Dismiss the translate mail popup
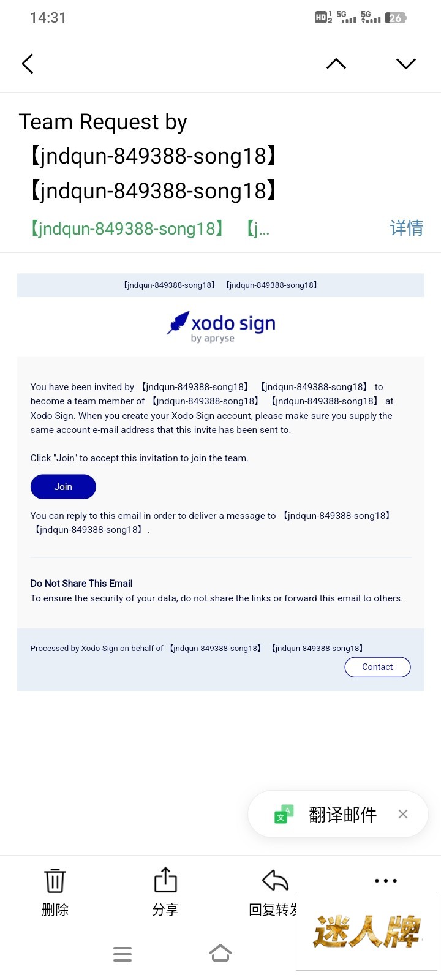 point(402,814)
